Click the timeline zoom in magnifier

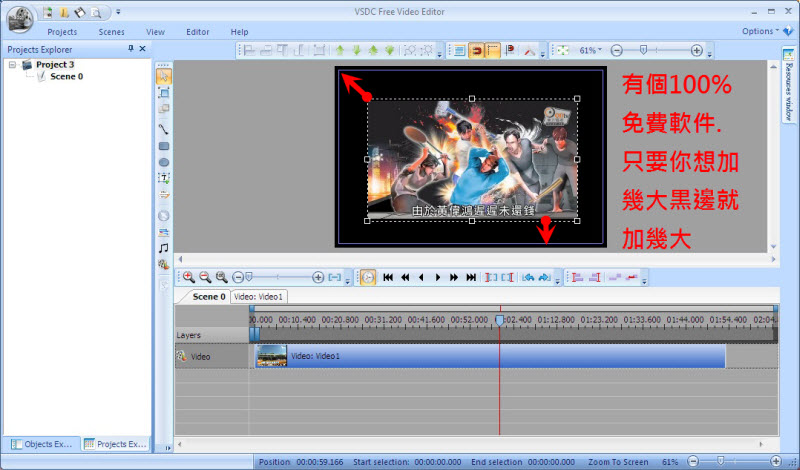click(189, 277)
